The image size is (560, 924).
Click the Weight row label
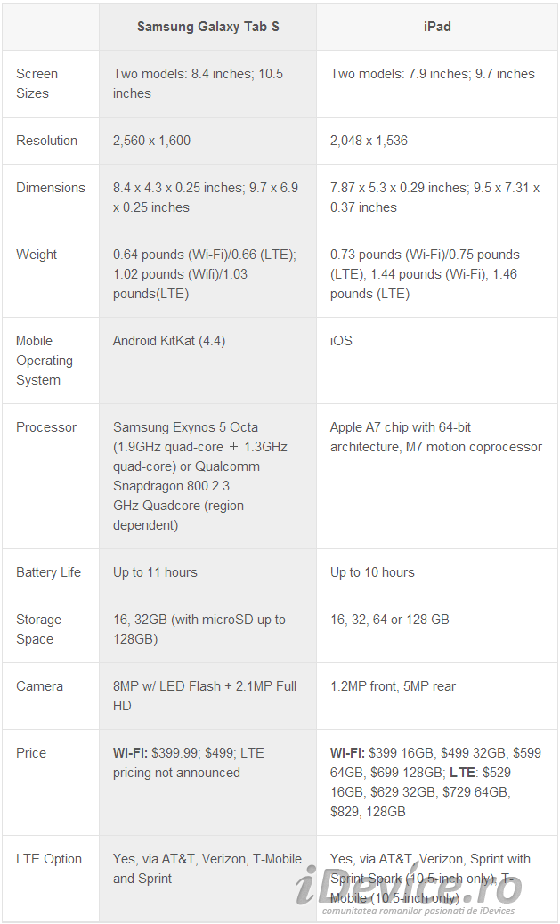pyautogui.click(x=37, y=255)
